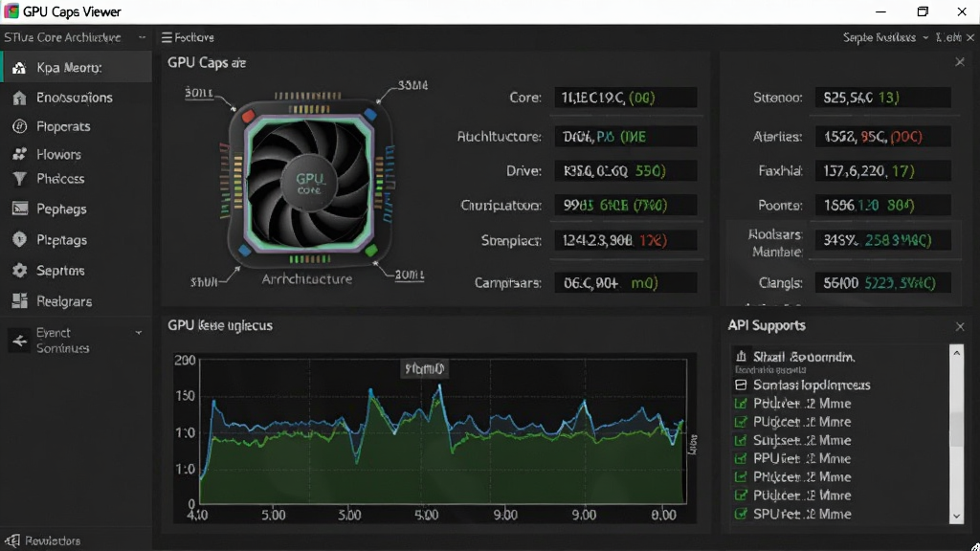Click the graph tooltip label at top
Screen dimensions: 980x551
click(x=424, y=369)
